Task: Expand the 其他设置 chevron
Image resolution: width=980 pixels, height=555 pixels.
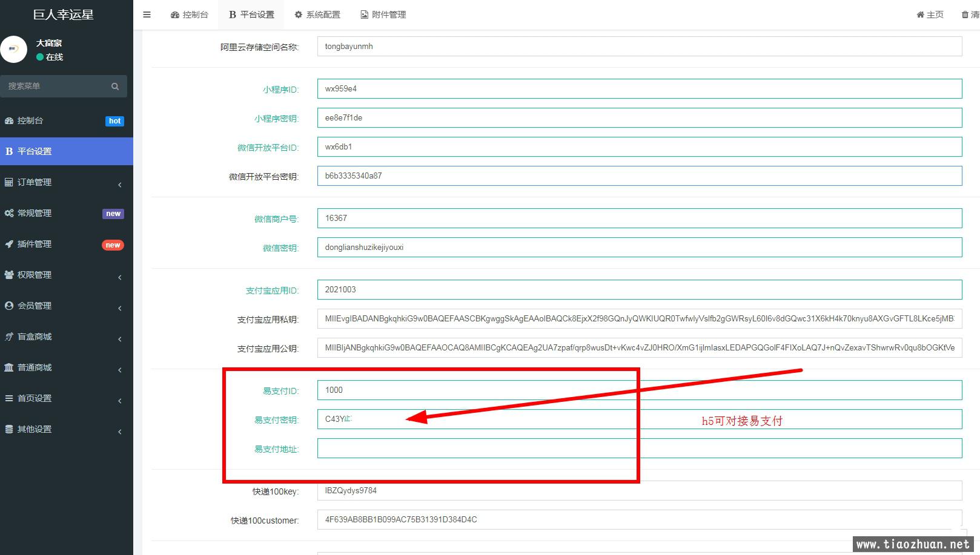Action: (x=120, y=432)
